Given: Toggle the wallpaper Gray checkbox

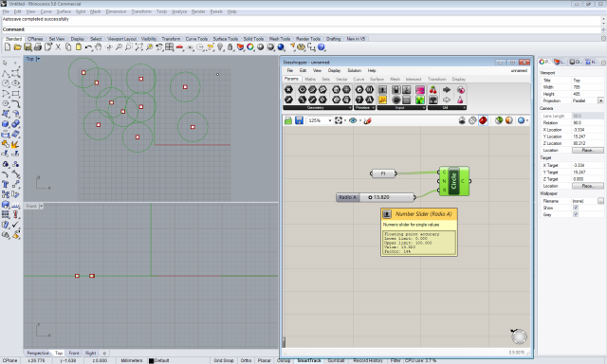Looking at the screenshot, I should coord(576,214).
